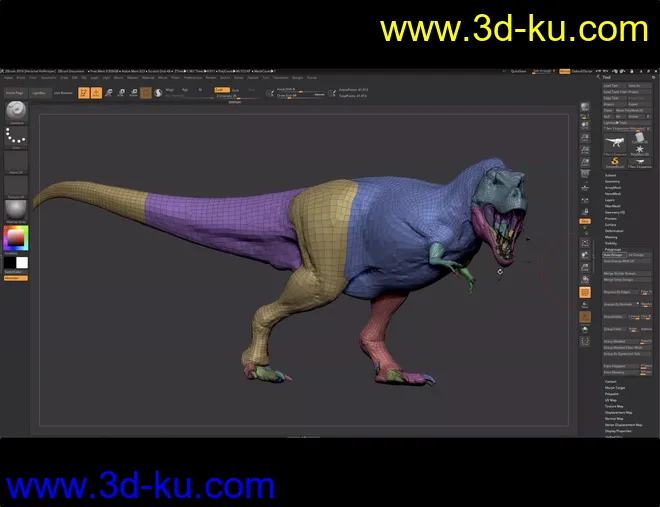Choose the PolyMesh3D star tool icon
Screen dimensions: 660x507
coord(641,146)
